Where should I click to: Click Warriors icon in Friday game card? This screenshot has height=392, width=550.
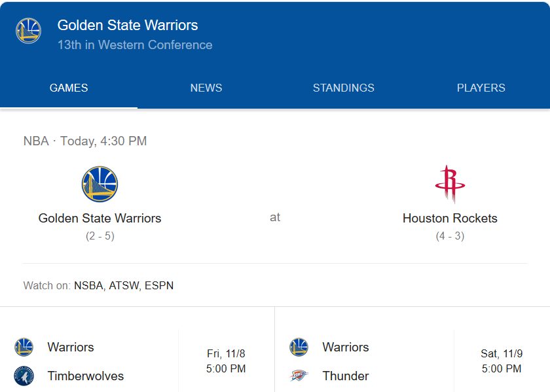click(24, 347)
